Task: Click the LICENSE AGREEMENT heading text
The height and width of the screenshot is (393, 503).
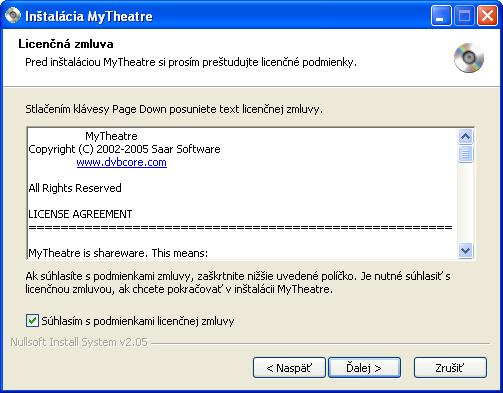Action: coord(80,214)
